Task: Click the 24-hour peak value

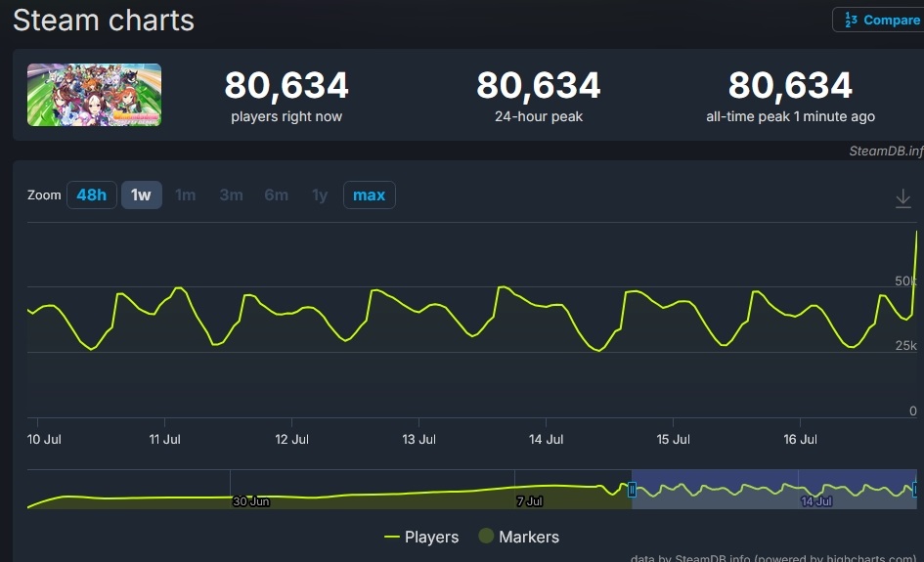Action: point(539,85)
